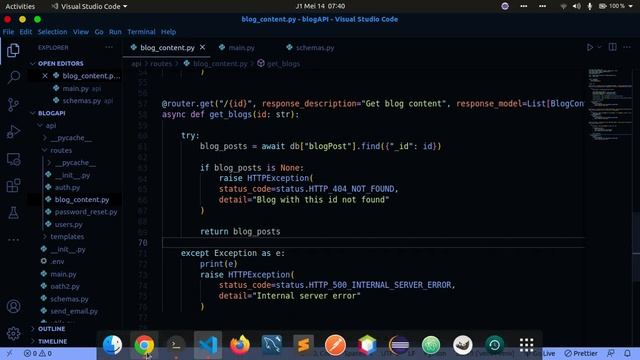
Task: Open password_reset.py in the file tree
Action: (86, 212)
